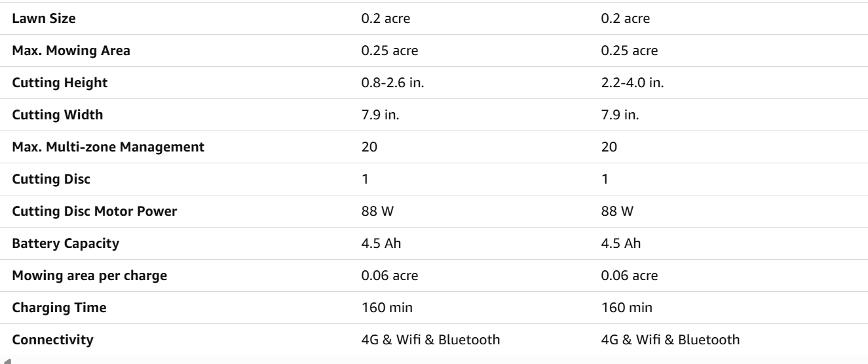Click the Cutting Disc row label

[43, 179]
